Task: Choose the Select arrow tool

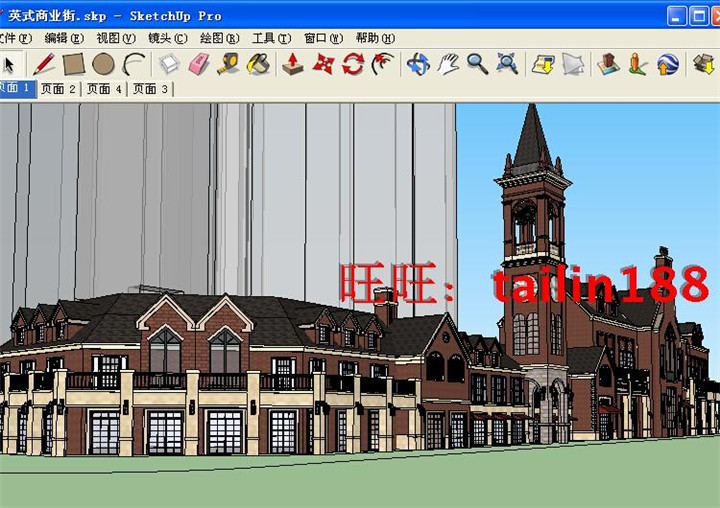Action: [8, 64]
